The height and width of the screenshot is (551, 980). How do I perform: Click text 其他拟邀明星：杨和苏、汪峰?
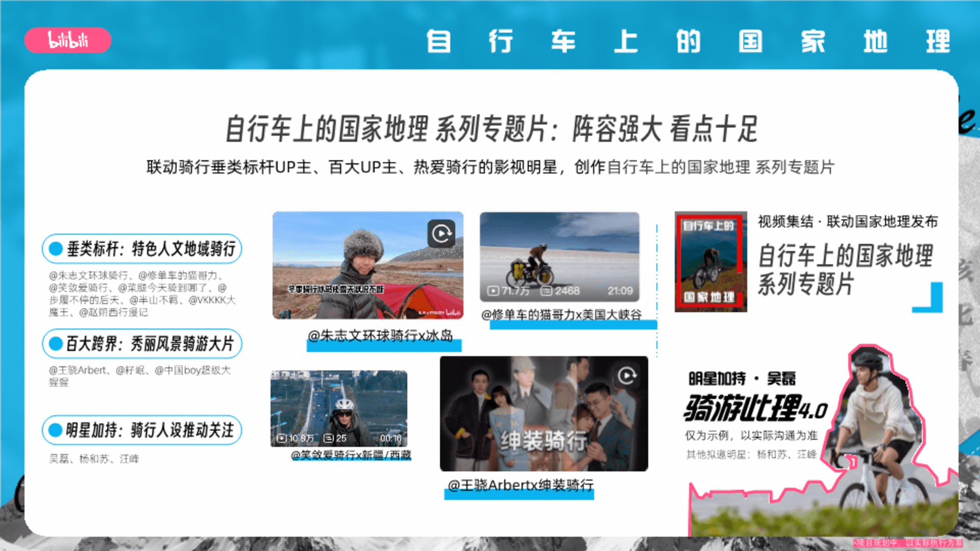751,454
